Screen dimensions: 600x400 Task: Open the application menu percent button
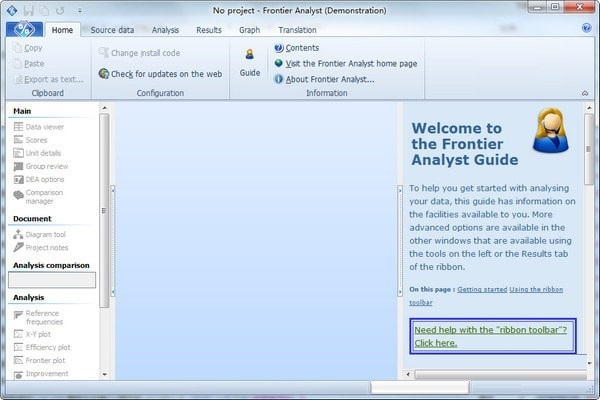[24, 29]
